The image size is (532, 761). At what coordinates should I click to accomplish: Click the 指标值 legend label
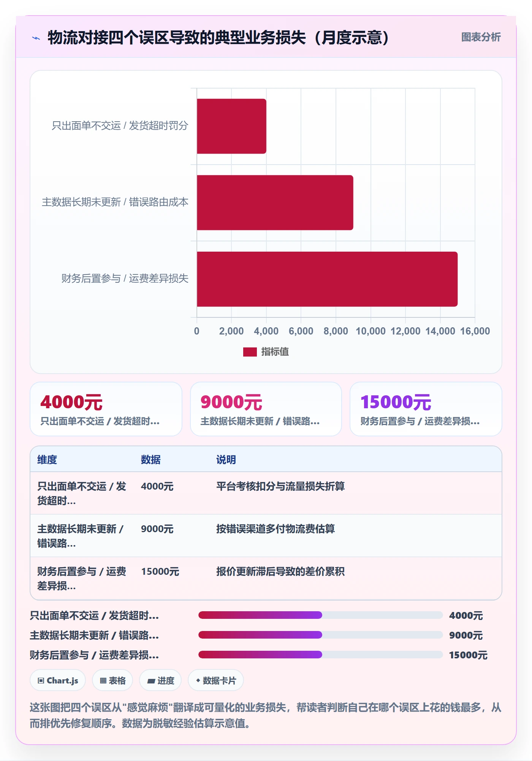(x=275, y=352)
